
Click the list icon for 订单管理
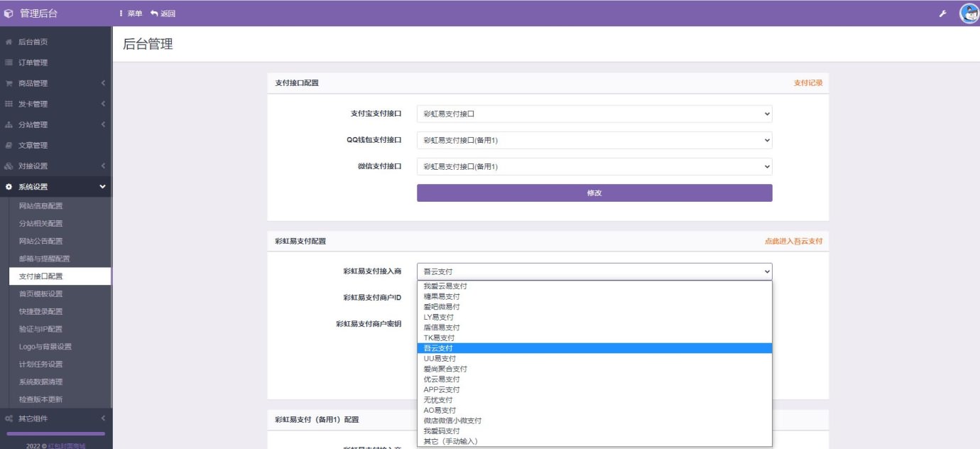point(9,63)
